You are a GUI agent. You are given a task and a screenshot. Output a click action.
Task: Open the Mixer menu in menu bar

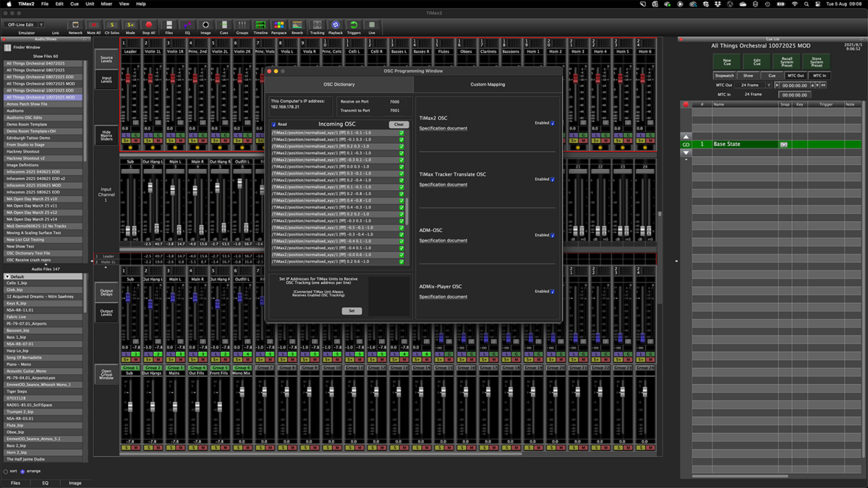point(106,4)
